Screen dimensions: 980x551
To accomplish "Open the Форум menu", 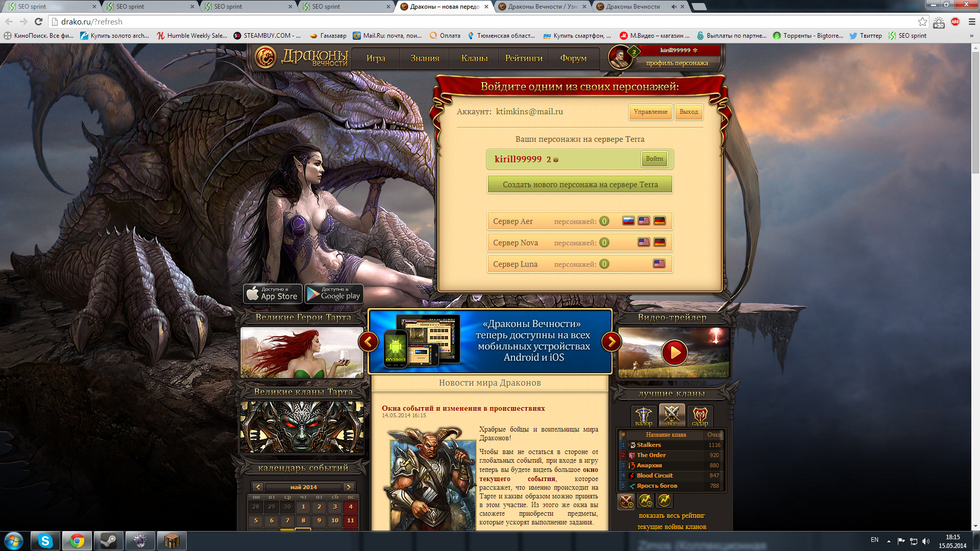I will coord(573,58).
